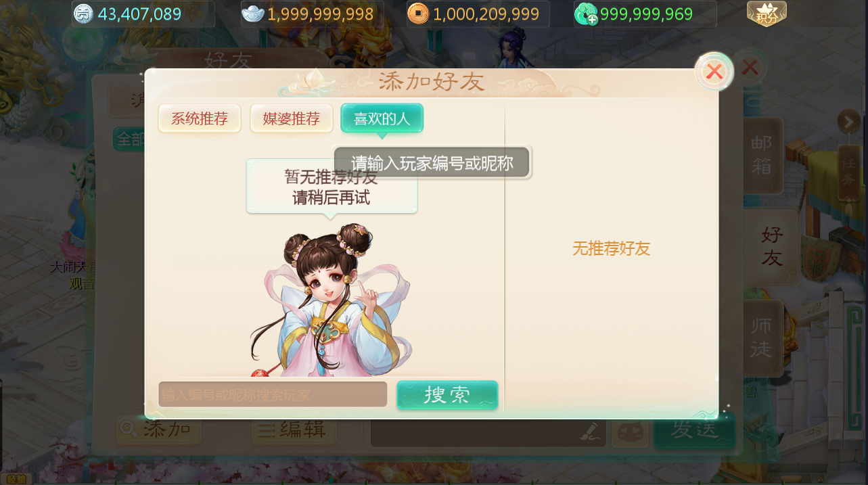Close the 添加好友 dialog
This screenshot has height=485, width=868.
pos(714,71)
